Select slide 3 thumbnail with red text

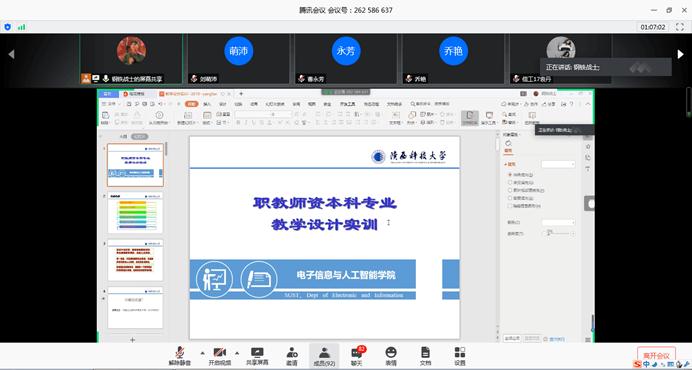135,260
